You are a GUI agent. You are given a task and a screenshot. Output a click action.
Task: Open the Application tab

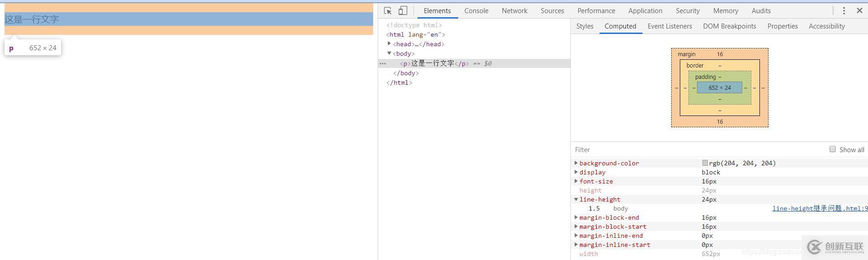(x=645, y=11)
